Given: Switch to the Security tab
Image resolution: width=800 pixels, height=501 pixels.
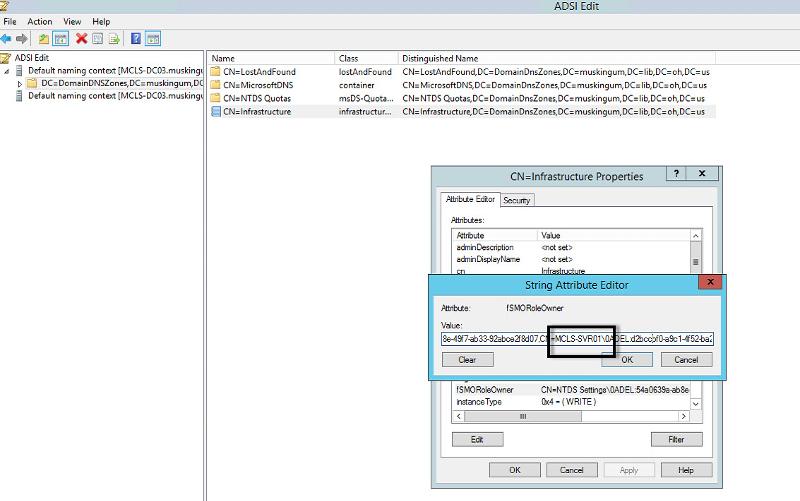Looking at the screenshot, I should (x=516, y=201).
